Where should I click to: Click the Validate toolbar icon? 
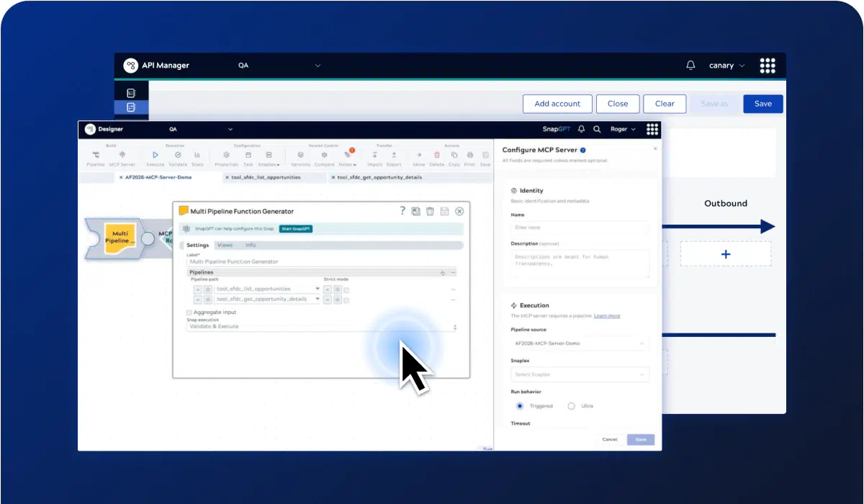[x=178, y=155]
